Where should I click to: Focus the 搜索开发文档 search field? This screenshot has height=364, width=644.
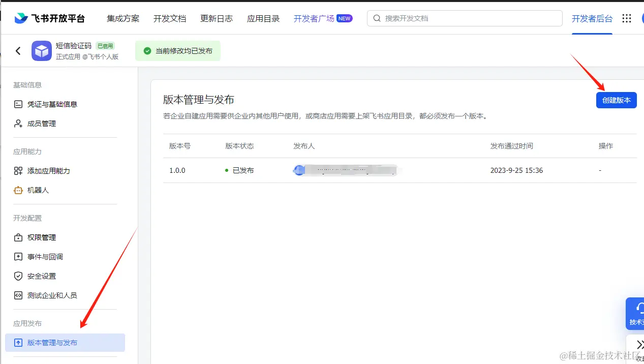point(465,18)
